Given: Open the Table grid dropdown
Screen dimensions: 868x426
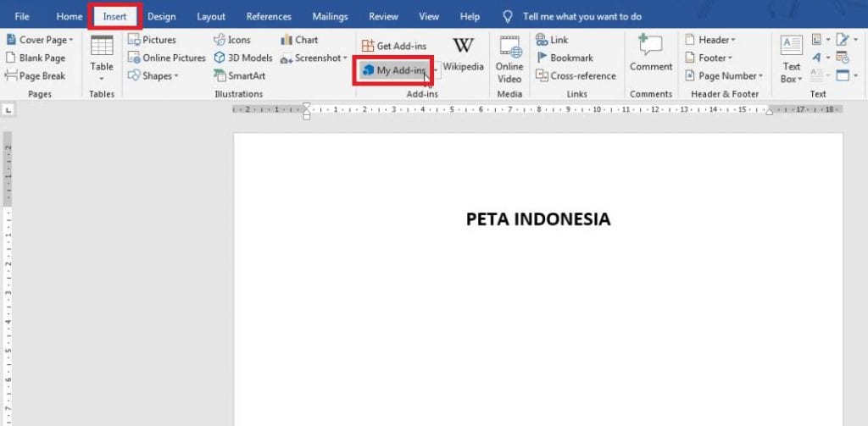Looking at the screenshot, I should 102,58.
